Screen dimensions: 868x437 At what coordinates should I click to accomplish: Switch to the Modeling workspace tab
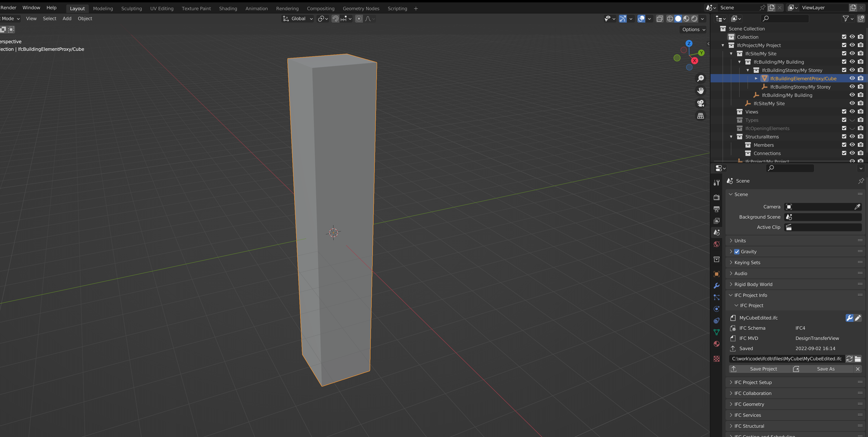(x=103, y=8)
